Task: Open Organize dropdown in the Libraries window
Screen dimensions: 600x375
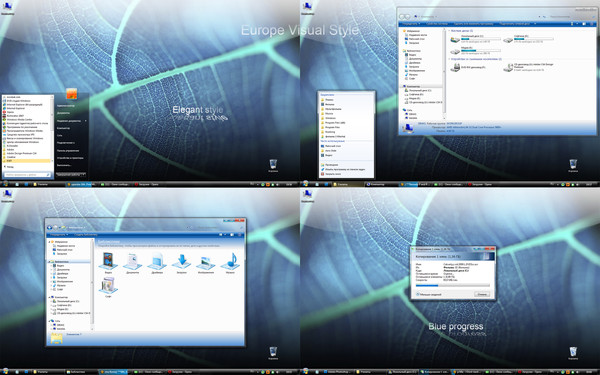Action: coord(59,235)
